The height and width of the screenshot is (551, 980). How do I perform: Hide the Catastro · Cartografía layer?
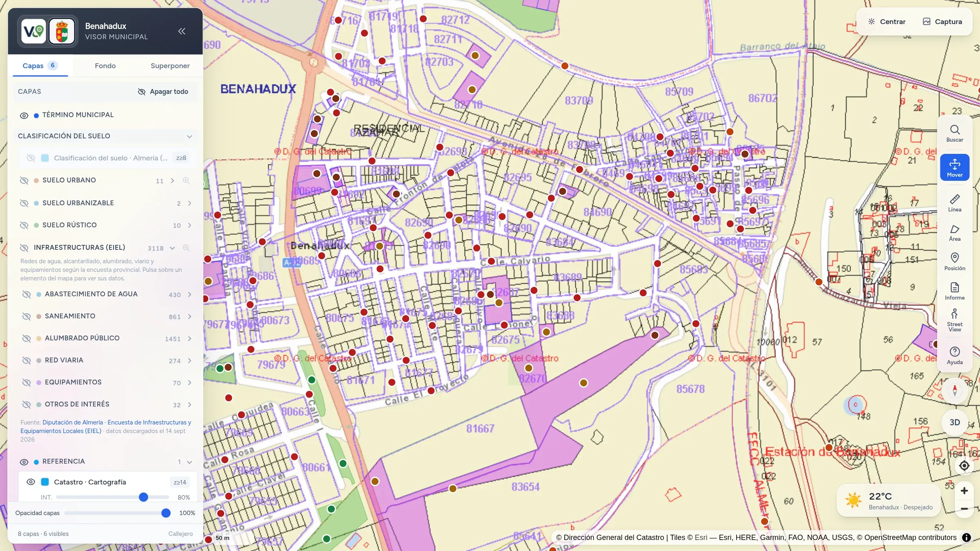coord(31,482)
